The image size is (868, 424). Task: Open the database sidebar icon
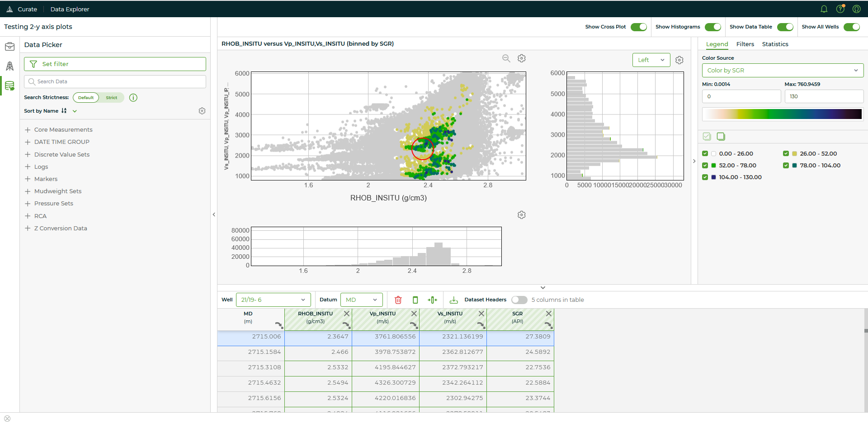point(9,86)
